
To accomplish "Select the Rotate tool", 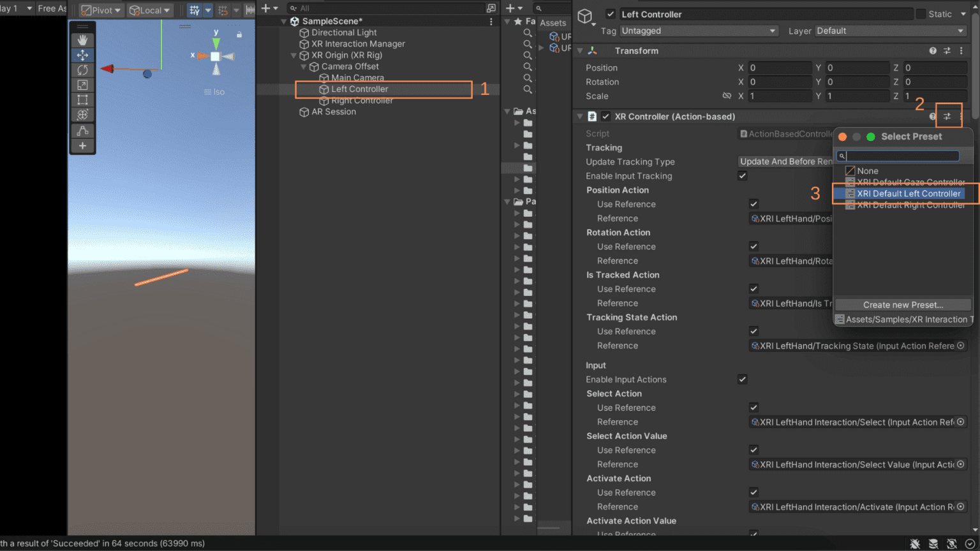I will 82,70.
